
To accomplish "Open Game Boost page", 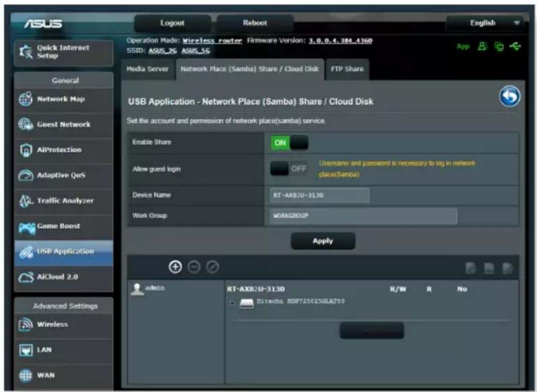I will click(x=64, y=226).
